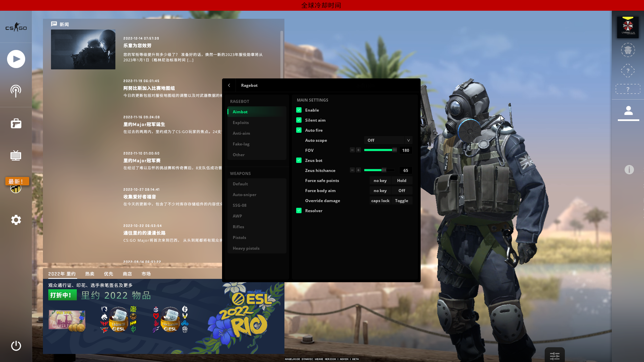This screenshot has height=362, width=644.
Task: Uncheck the Auto fire option
Action: (299, 130)
